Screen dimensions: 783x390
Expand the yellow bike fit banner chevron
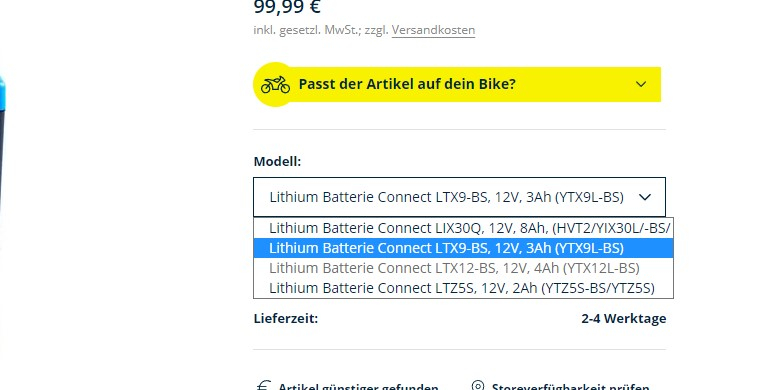click(641, 84)
